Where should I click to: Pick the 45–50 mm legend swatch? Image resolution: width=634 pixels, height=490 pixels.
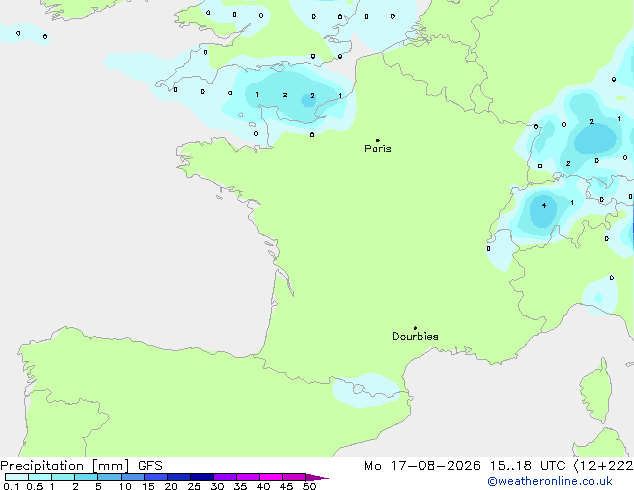[x=294, y=477]
